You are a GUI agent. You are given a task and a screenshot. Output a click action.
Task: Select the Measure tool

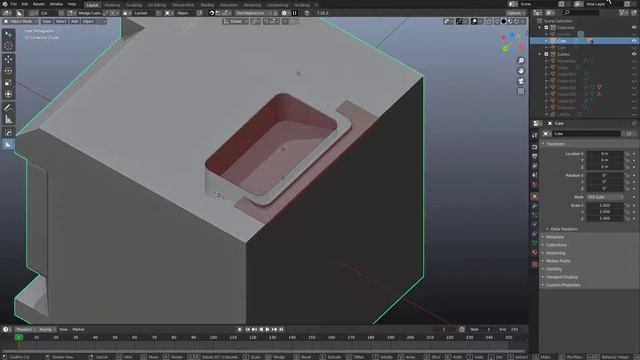(x=8, y=120)
